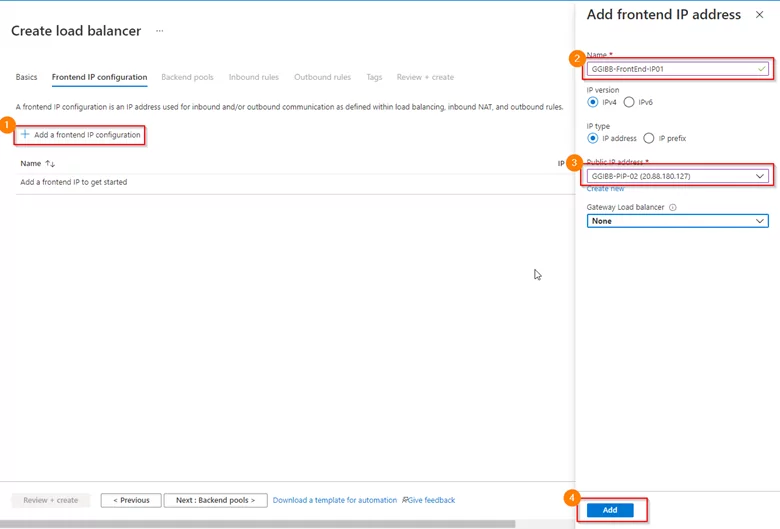Close the Add frontend IP address panel
The image size is (780, 529).
759,15
